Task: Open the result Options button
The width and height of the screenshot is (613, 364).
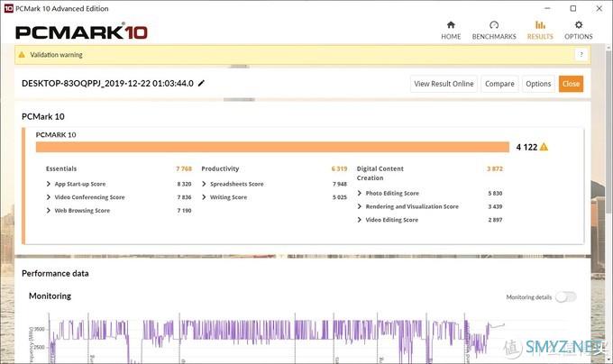Action: coord(538,84)
